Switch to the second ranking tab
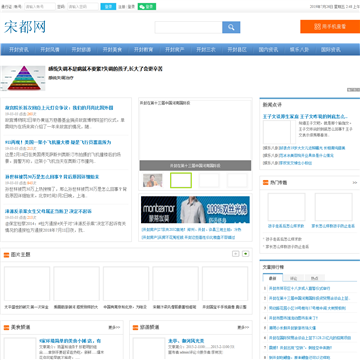The image size is (360, 360). point(293,278)
